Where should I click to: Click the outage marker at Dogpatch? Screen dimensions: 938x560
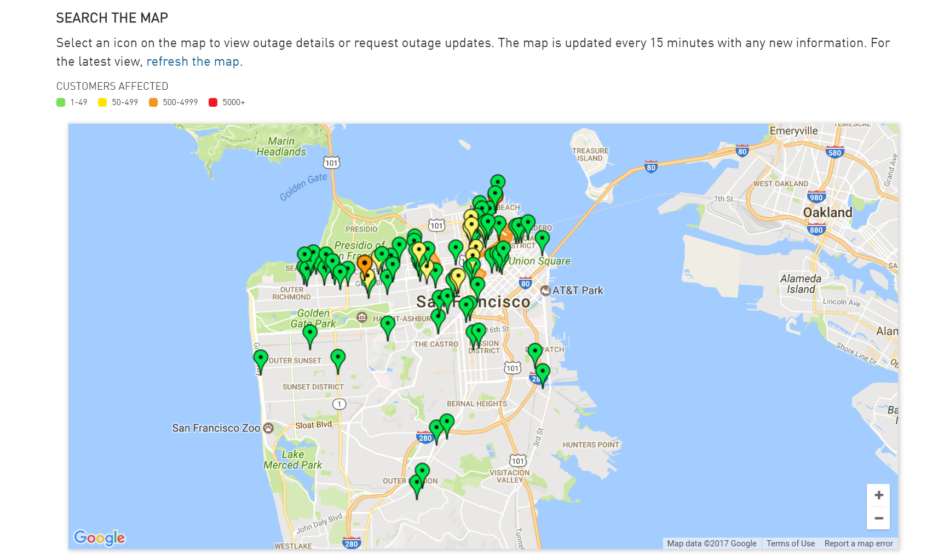click(535, 351)
